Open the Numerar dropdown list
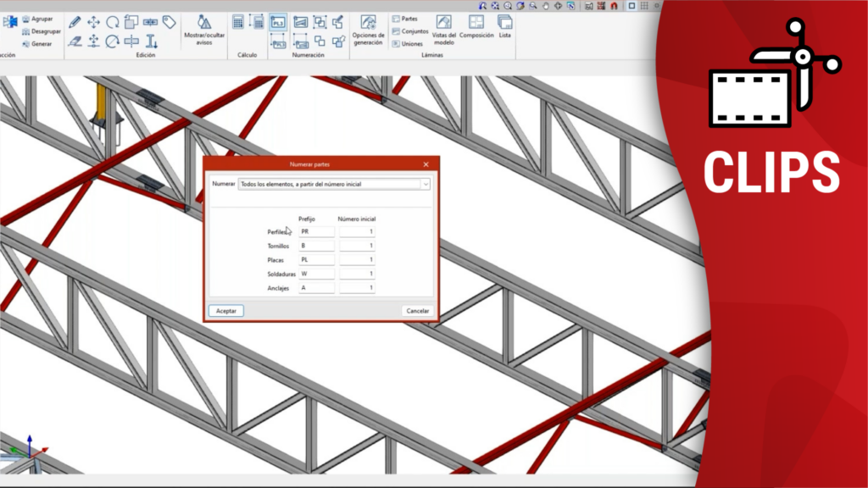 426,183
